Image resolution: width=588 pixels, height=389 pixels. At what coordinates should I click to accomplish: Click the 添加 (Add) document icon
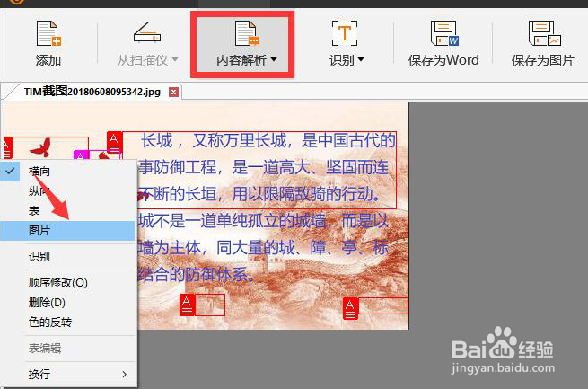pyautogui.click(x=48, y=33)
